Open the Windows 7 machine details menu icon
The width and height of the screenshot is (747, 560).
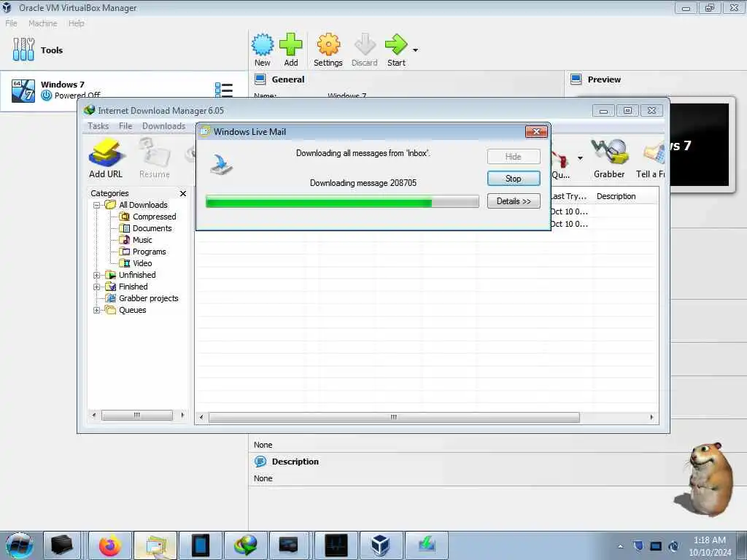(x=223, y=90)
